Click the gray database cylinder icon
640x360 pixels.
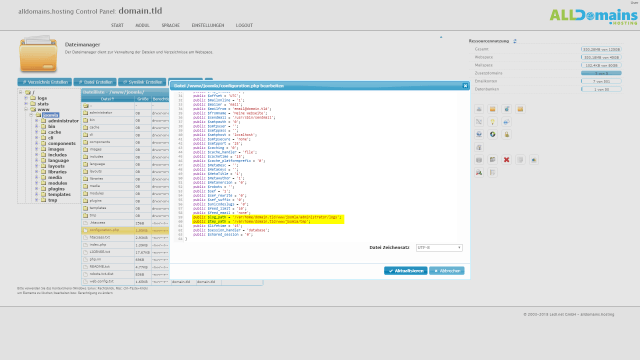click(x=479, y=160)
